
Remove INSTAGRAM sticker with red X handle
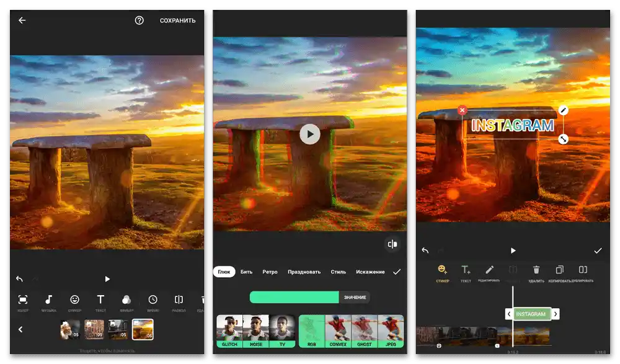point(463,110)
